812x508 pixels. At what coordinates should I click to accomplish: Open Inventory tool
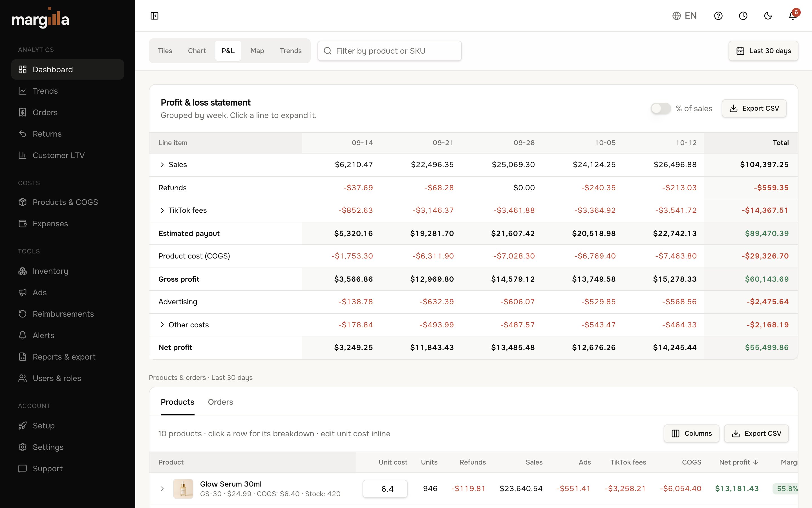pos(67,271)
